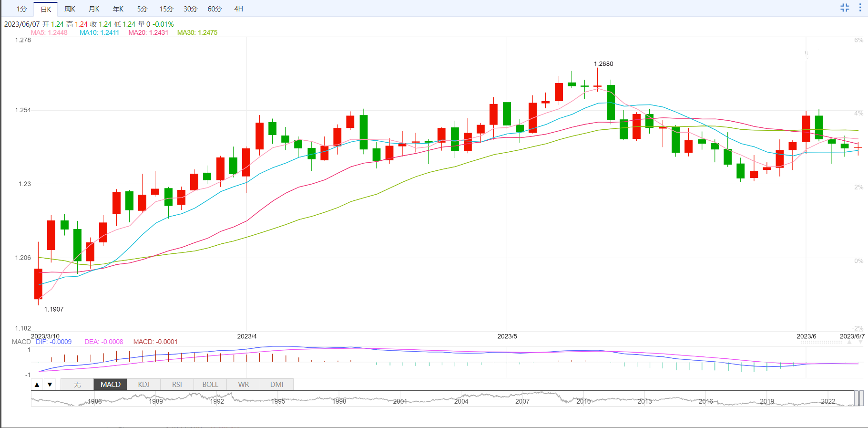Choose the 无 (none) indicator option
The image size is (868, 428).
77,385
